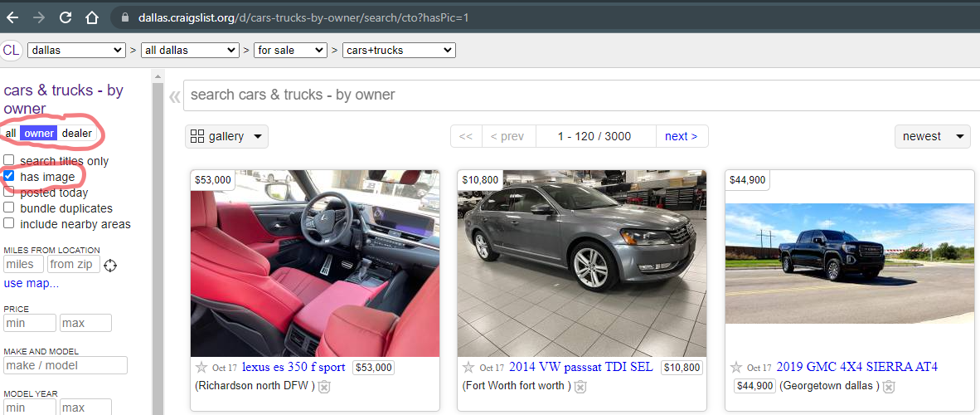This screenshot has height=415, width=980.
Task: Click the browser forward arrow
Action: coord(39,17)
